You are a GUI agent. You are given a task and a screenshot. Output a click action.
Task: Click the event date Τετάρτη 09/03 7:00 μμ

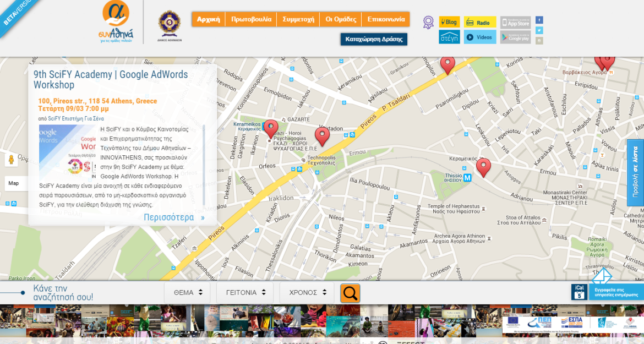point(74,109)
